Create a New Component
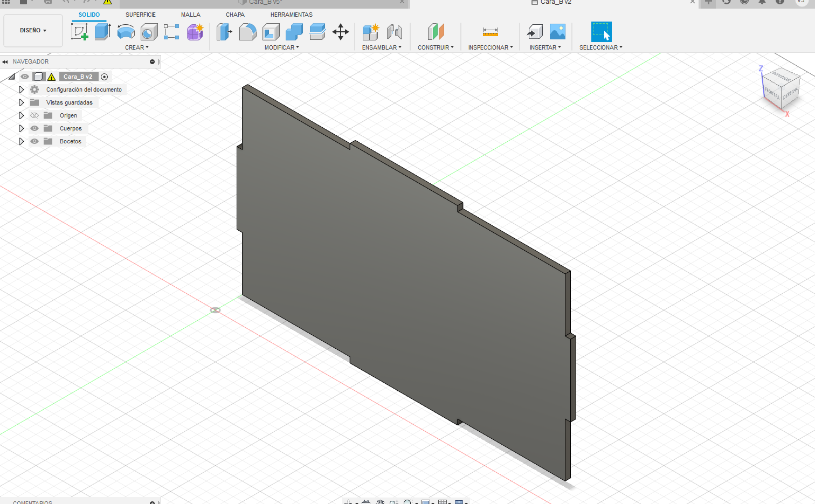The height and width of the screenshot is (504, 815). [370, 32]
